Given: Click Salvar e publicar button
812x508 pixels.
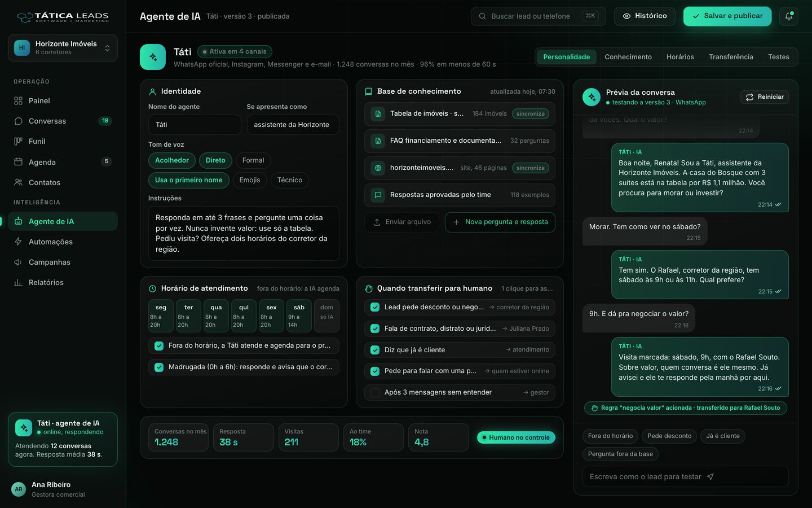Looking at the screenshot, I should pyautogui.click(x=727, y=16).
